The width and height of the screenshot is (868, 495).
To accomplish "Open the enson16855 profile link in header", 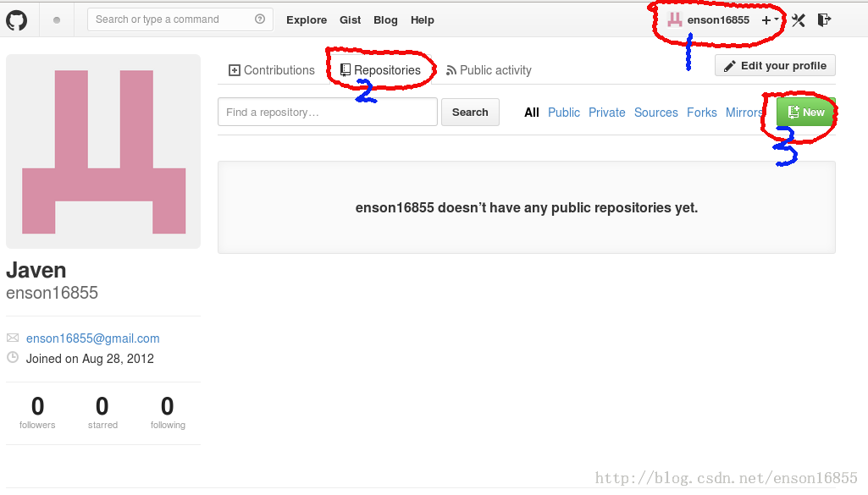I will [718, 20].
